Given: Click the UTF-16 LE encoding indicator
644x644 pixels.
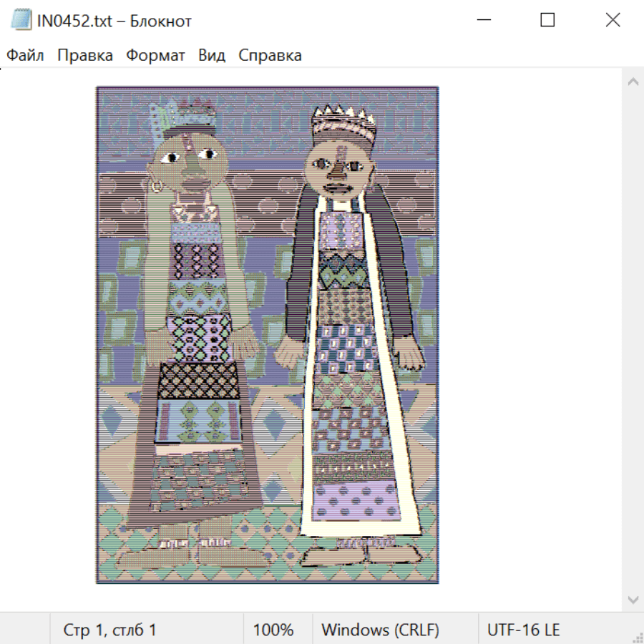Looking at the screenshot, I should pos(523,630).
